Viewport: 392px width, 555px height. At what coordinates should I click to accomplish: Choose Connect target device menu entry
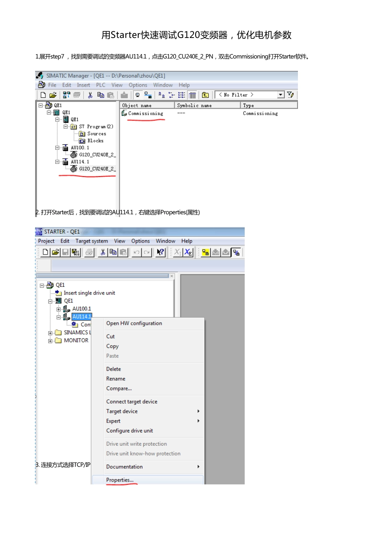click(148, 401)
